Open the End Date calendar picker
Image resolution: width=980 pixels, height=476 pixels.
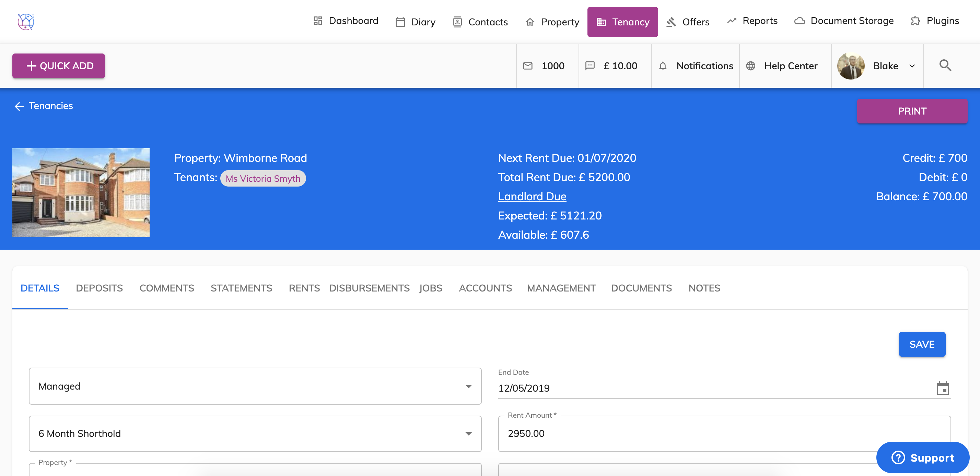942,388
